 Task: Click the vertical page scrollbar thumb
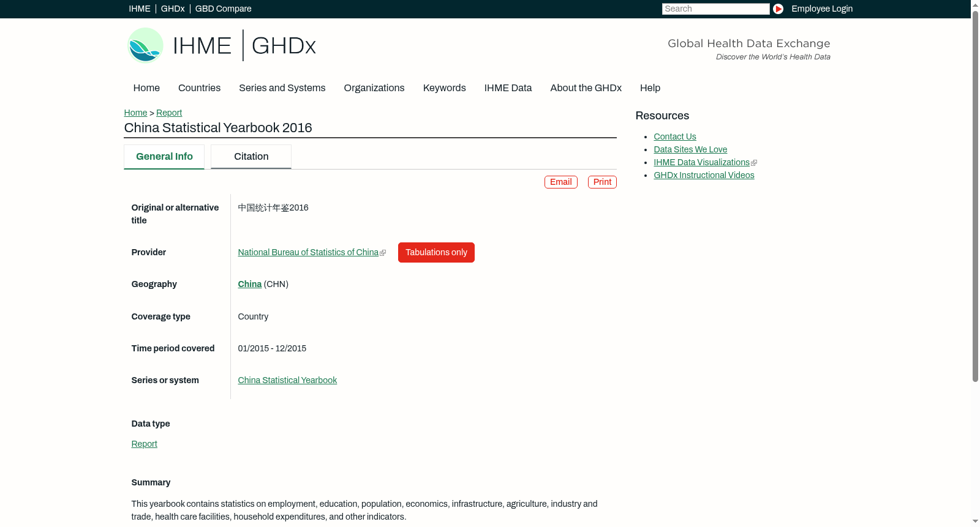click(975, 196)
